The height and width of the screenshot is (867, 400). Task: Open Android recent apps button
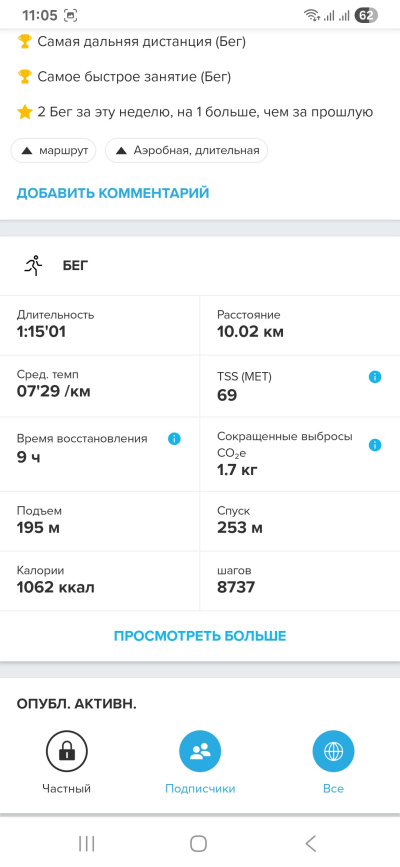click(87, 843)
